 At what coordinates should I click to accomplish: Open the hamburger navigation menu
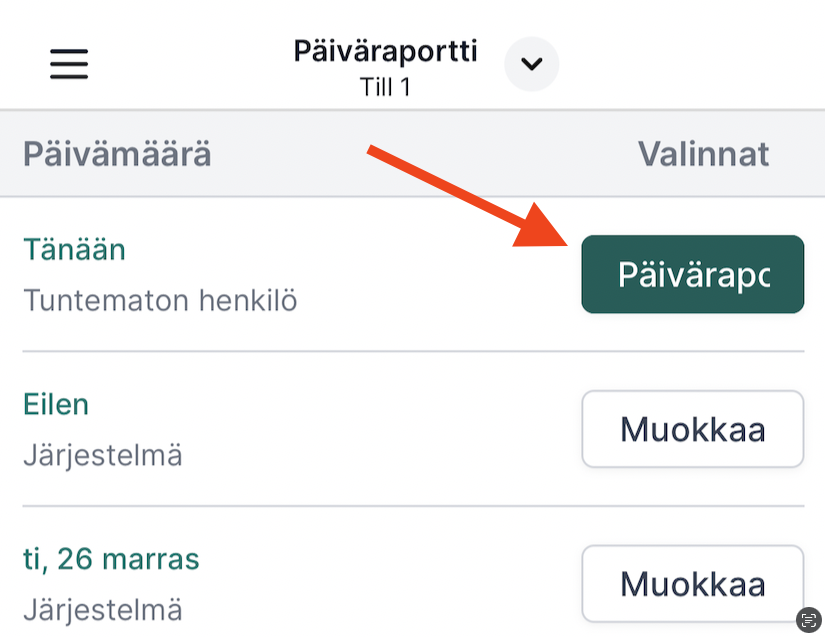click(69, 64)
